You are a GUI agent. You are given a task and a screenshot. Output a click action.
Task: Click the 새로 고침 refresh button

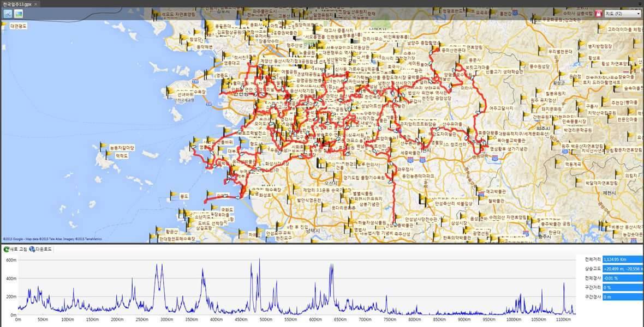[14, 249]
